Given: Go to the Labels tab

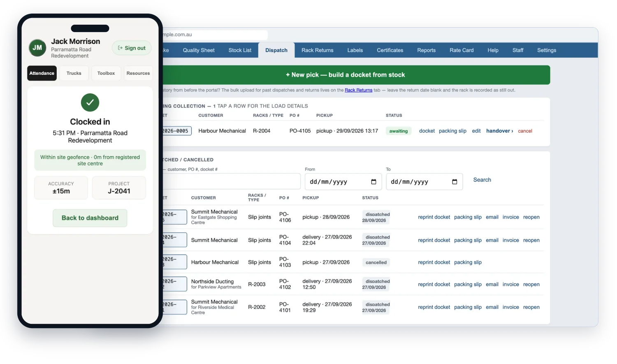Looking at the screenshot, I should pyautogui.click(x=355, y=50).
